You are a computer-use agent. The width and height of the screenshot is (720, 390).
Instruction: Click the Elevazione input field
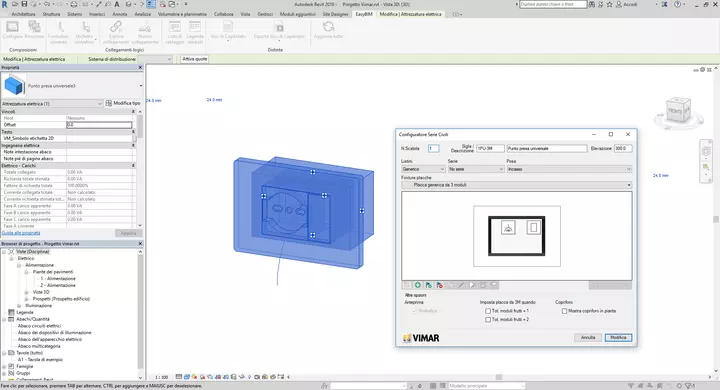click(x=623, y=148)
